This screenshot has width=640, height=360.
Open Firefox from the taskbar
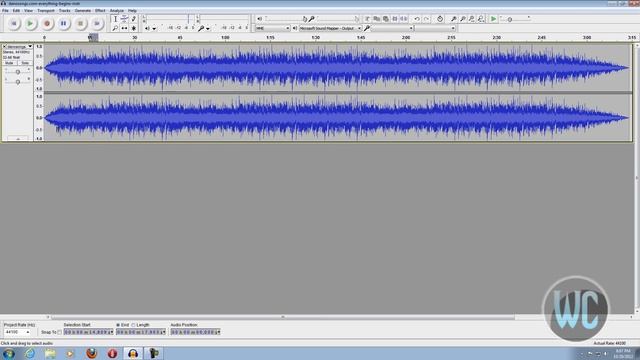92,353
